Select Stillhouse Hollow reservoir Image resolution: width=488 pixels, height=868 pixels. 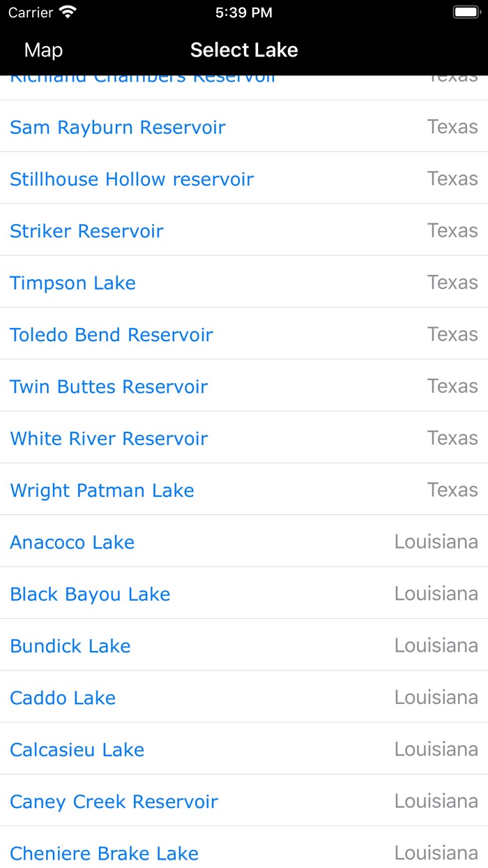132,179
